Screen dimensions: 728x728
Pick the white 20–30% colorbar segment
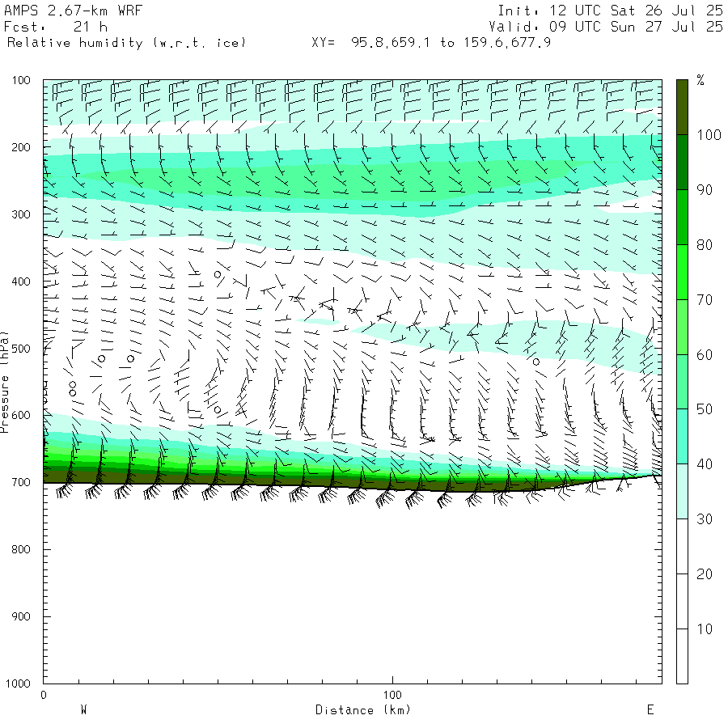[x=682, y=547]
